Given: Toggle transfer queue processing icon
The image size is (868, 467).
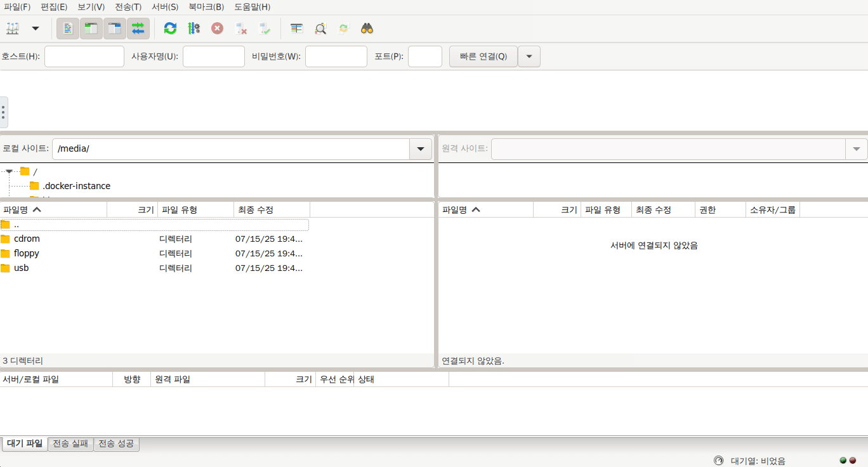Looking at the screenshot, I should (x=194, y=29).
